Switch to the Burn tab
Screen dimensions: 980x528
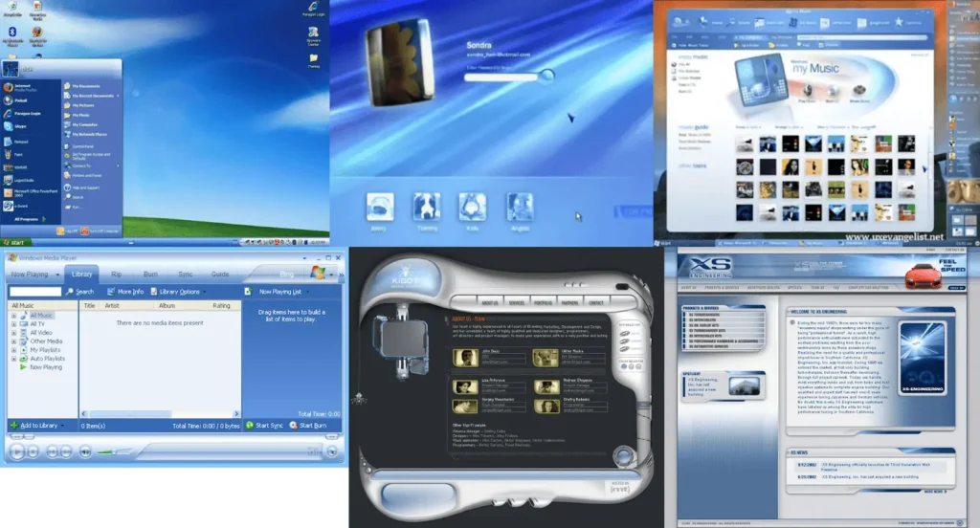pyautogui.click(x=150, y=275)
